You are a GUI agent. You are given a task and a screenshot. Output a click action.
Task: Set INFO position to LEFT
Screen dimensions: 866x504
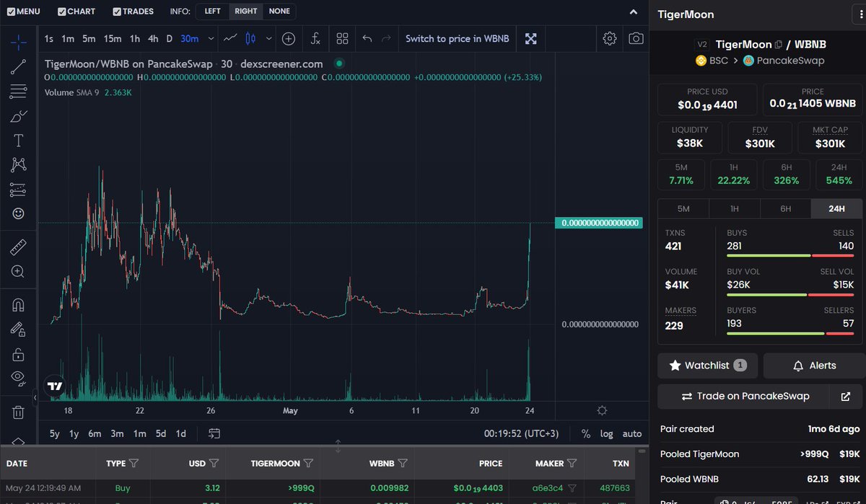tap(212, 12)
